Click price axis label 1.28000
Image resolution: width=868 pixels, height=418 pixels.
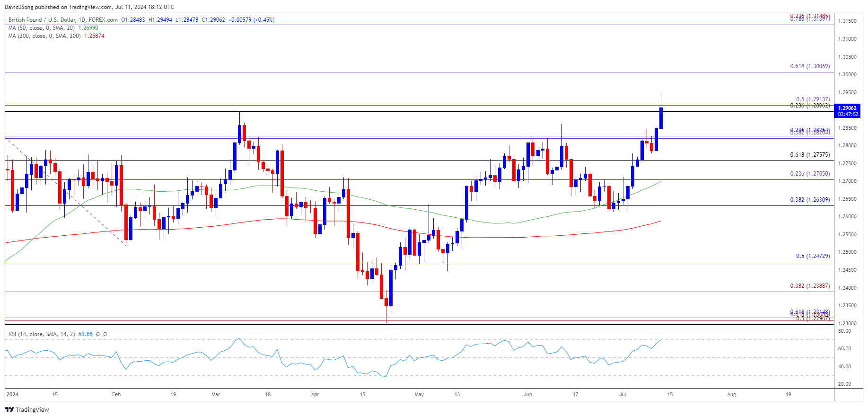point(847,146)
